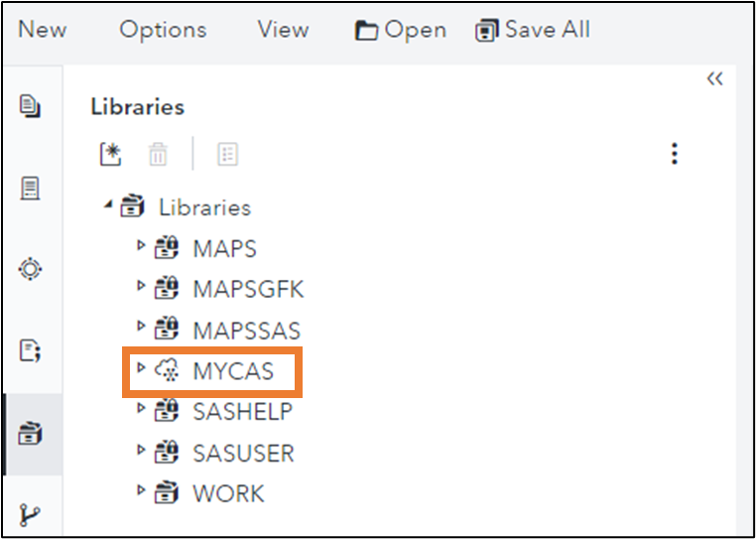
Task: Open the Libraries section in sidebar
Action: (31, 433)
